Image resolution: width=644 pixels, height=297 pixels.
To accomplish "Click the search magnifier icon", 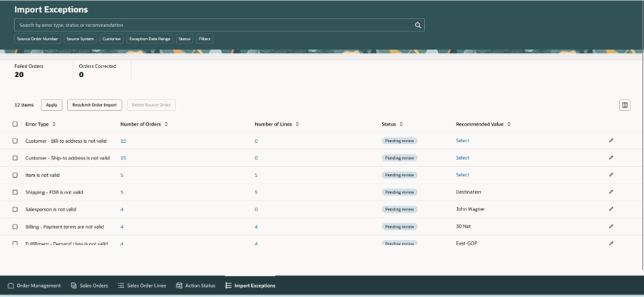I will [x=418, y=25].
